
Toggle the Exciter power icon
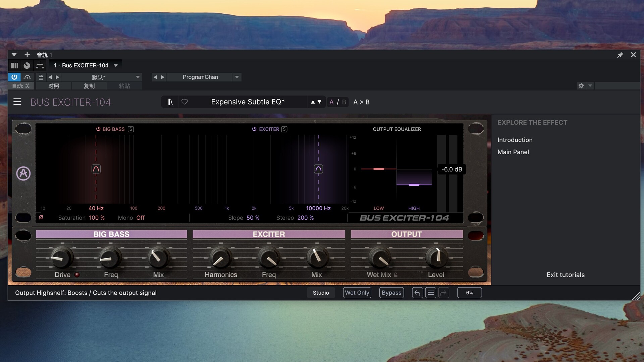click(254, 129)
